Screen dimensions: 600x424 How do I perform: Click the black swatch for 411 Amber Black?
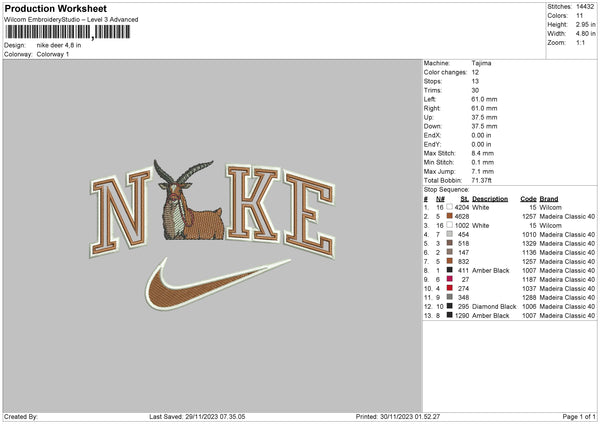pos(450,270)
